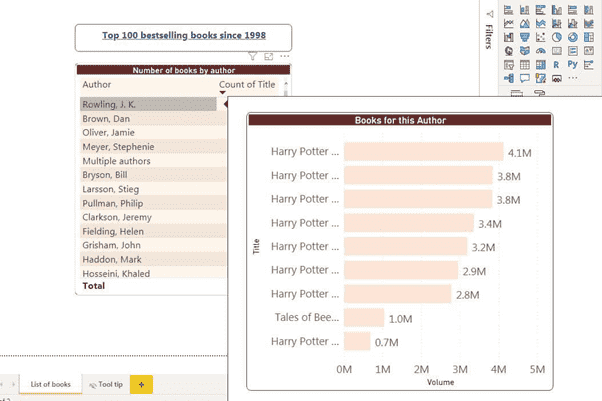Select Line and stacked column chart visual

coord(557,23)
